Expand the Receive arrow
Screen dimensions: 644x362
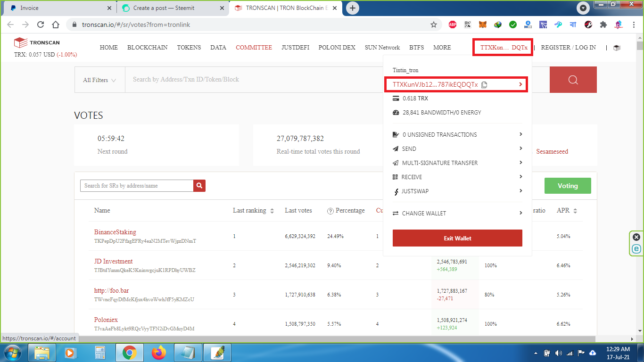coord(520,177)
